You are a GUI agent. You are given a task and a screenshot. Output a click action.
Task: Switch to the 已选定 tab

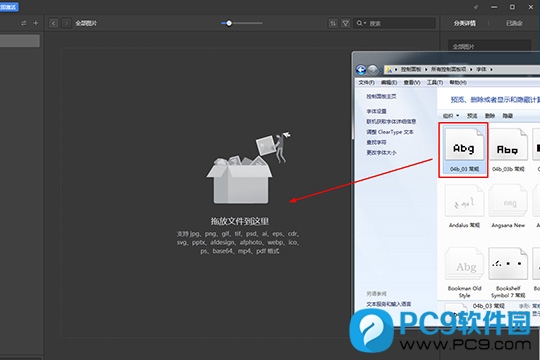514,23
